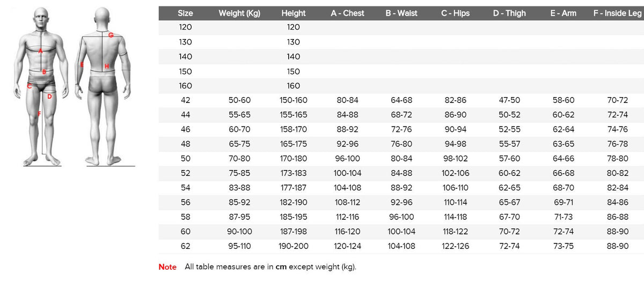The height and width of the screenshot is (281, 644).
Task: Select the Size column header
Action: coord(185,13)
